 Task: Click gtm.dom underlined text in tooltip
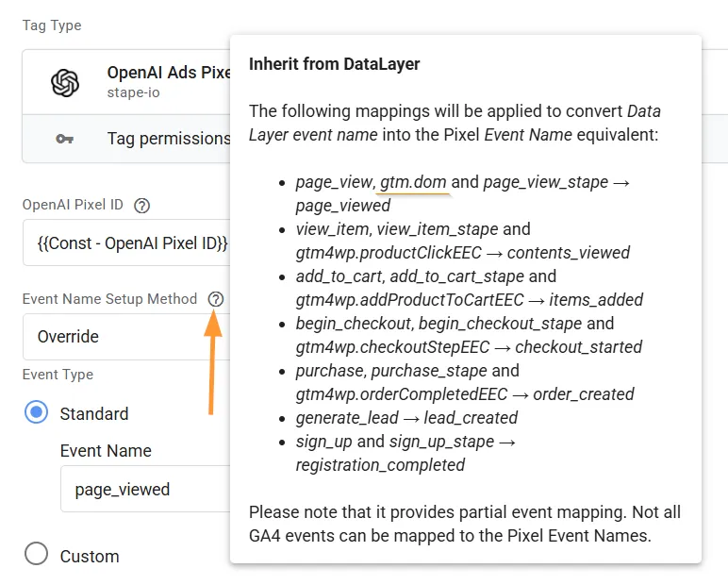tap(413, 182)
